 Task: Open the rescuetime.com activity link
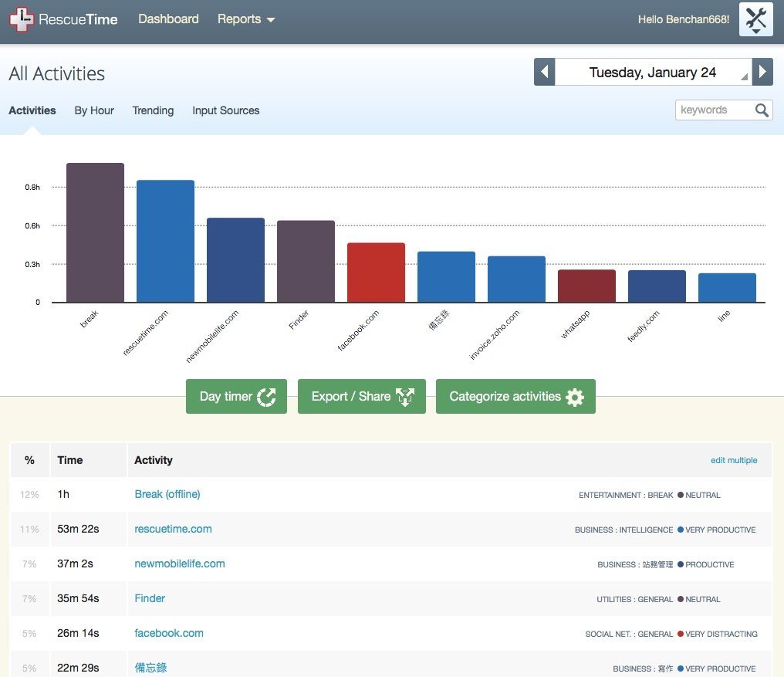[173, 529]
